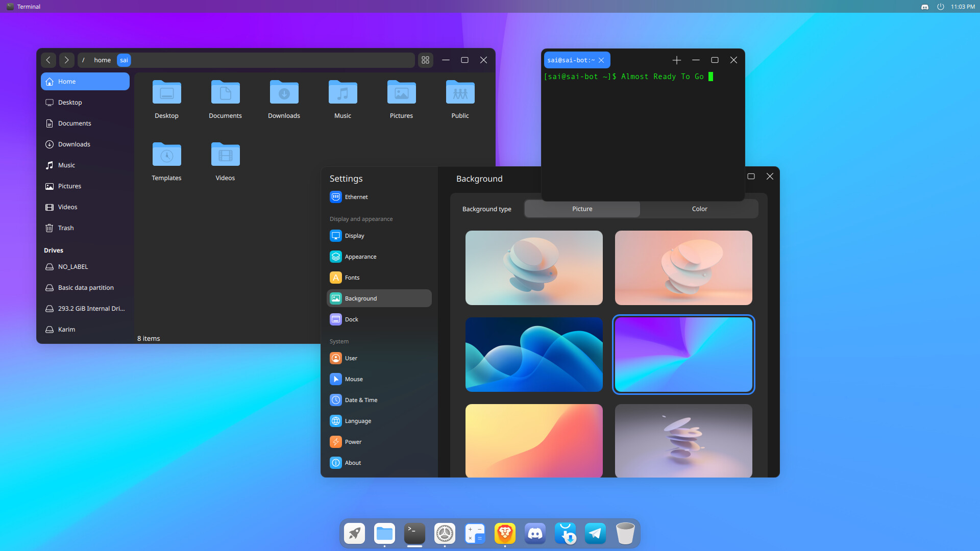Open Display settings
The image size is (980, 551).
379,236
